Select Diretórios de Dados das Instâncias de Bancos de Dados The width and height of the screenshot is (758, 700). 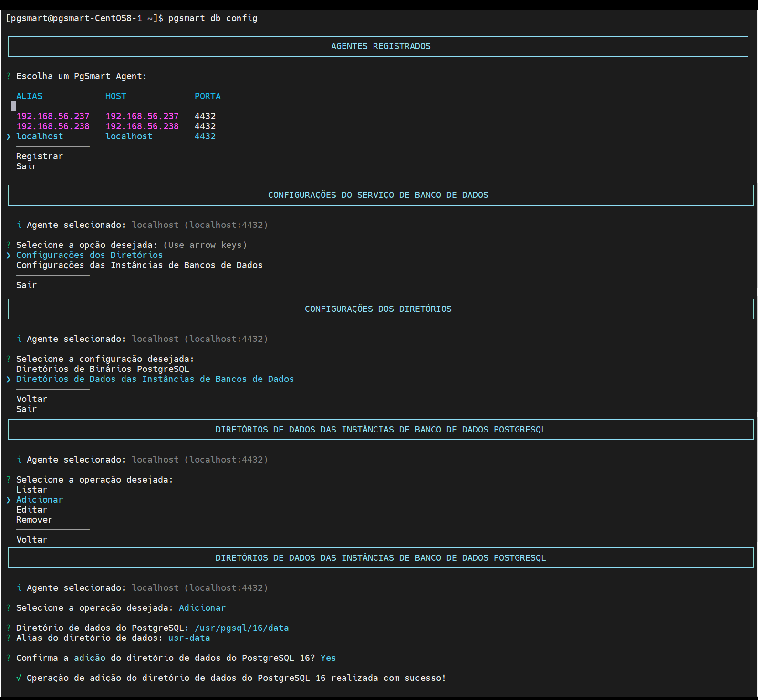pos(155,379)
